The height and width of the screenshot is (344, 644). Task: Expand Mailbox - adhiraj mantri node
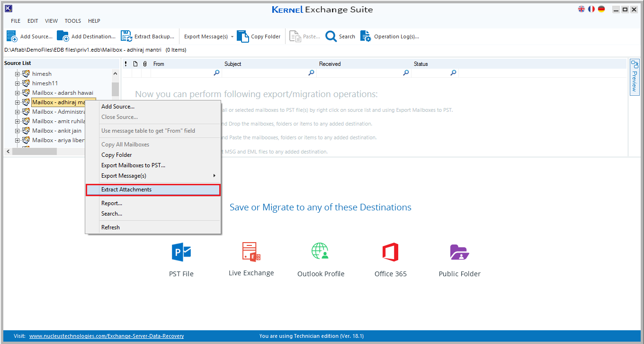(18, 102)
